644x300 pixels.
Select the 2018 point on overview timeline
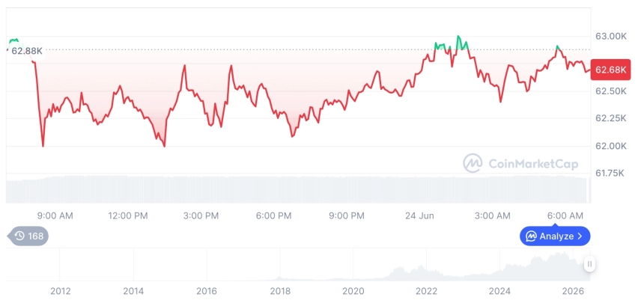click(x=280, y=291)
